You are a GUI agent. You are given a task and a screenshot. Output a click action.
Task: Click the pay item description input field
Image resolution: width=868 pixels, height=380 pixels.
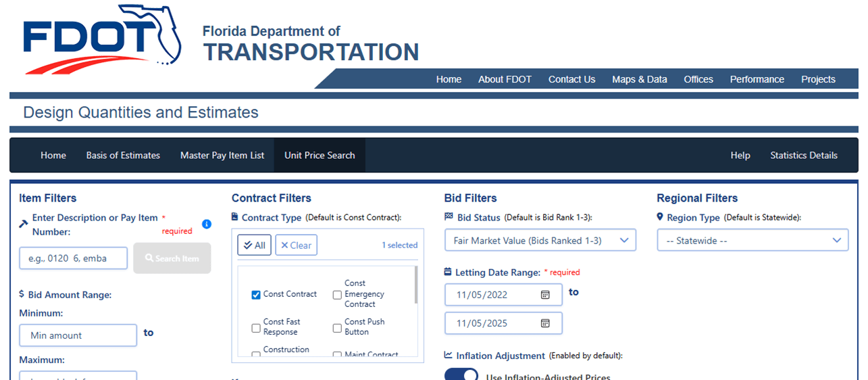pos(74,258)
